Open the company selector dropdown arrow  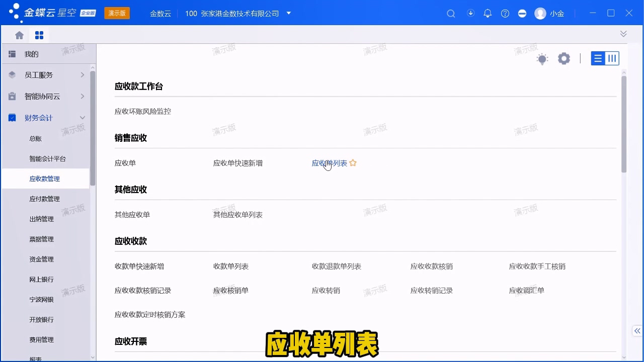[x=289, y=13]
